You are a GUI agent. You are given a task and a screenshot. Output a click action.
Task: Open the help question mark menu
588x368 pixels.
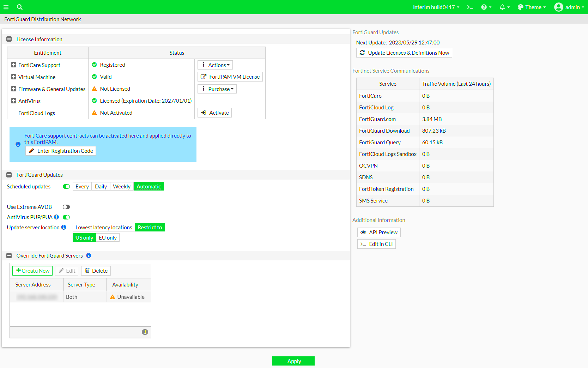(486, 7)
